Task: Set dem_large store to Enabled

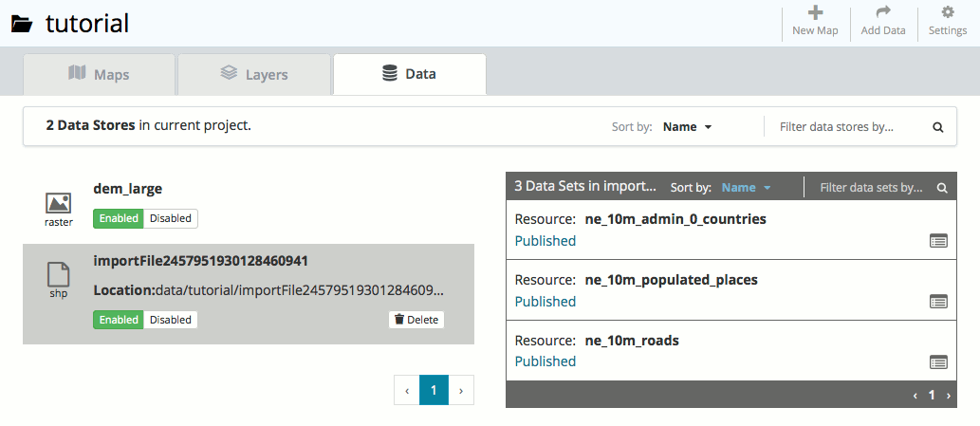Action: (x=119, y=218)
